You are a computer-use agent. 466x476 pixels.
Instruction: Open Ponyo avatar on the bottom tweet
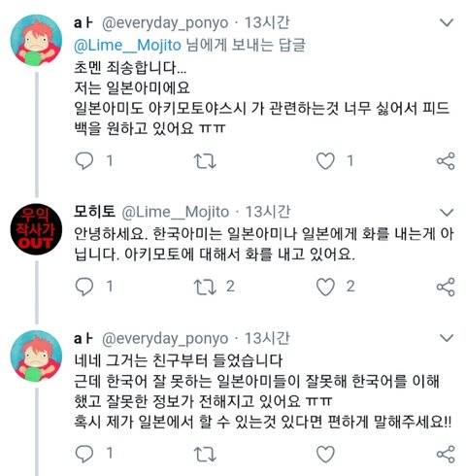pyautogui.click(x=36, y=356)
